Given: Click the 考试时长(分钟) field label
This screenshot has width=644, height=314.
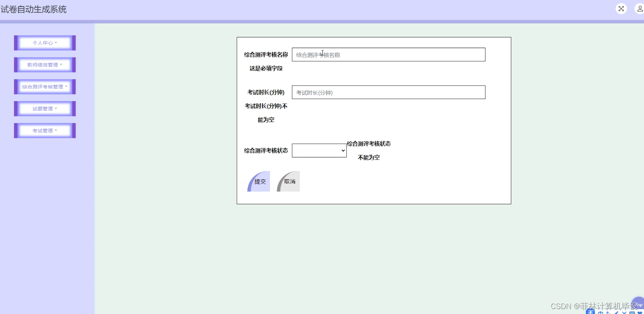Looking at the screenshot, I should (266, 92).
